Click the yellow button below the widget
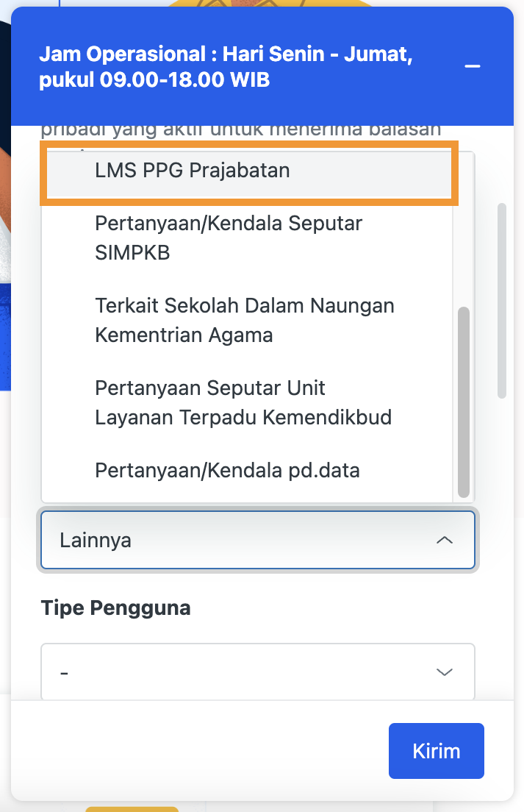 132,808
